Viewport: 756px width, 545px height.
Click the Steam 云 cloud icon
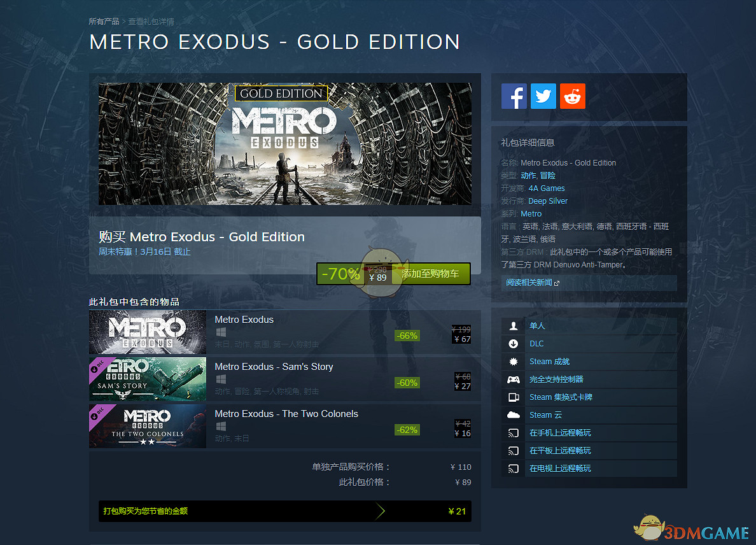pyautogui.click(x=514, y=415)
